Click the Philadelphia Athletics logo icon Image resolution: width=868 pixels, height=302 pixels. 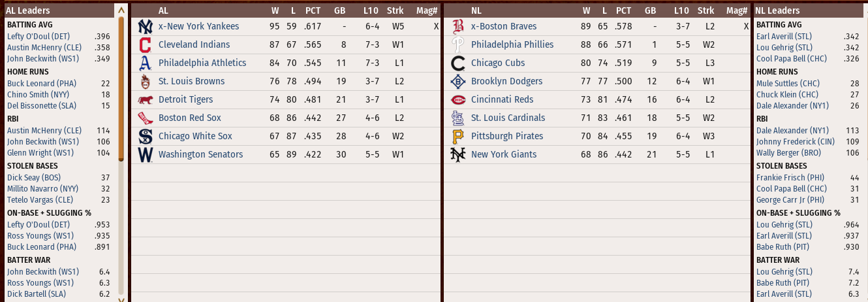point(145,63)
